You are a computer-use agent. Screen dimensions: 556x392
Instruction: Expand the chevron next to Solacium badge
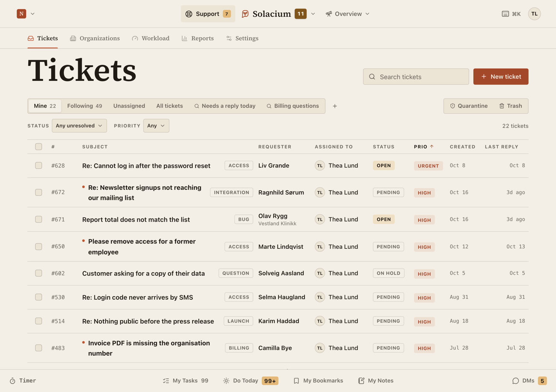313,14
